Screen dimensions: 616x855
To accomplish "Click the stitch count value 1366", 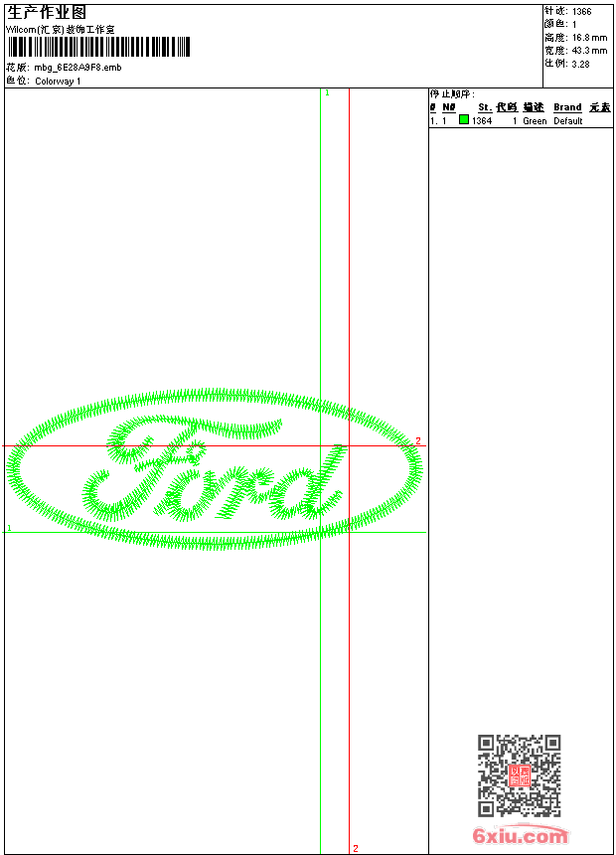I will tap(581, 12).
